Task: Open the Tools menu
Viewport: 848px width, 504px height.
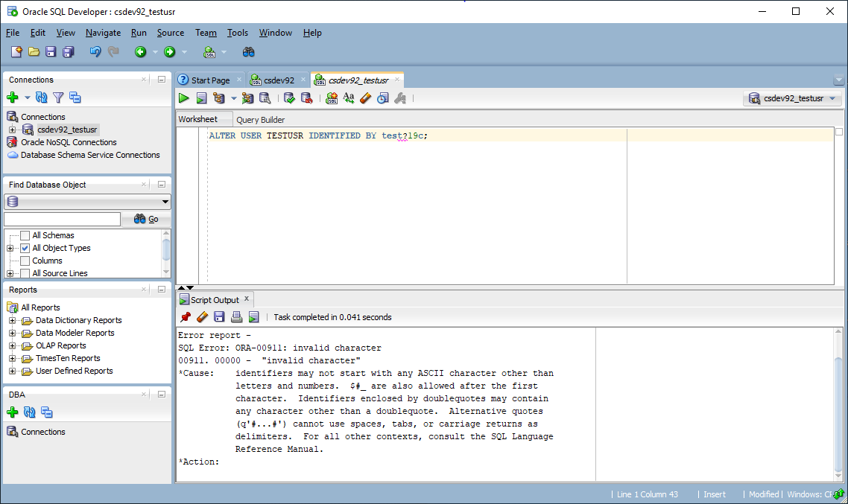Action: coord(238,33)
